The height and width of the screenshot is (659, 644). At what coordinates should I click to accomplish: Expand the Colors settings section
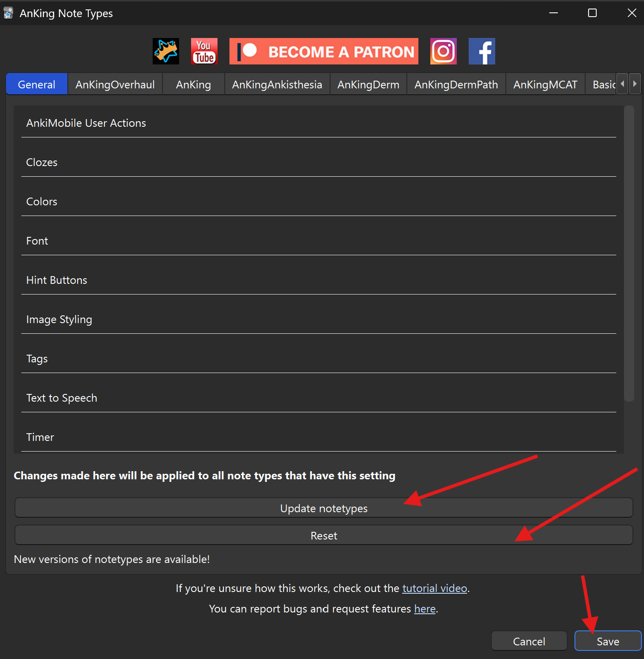click(42, 201)
